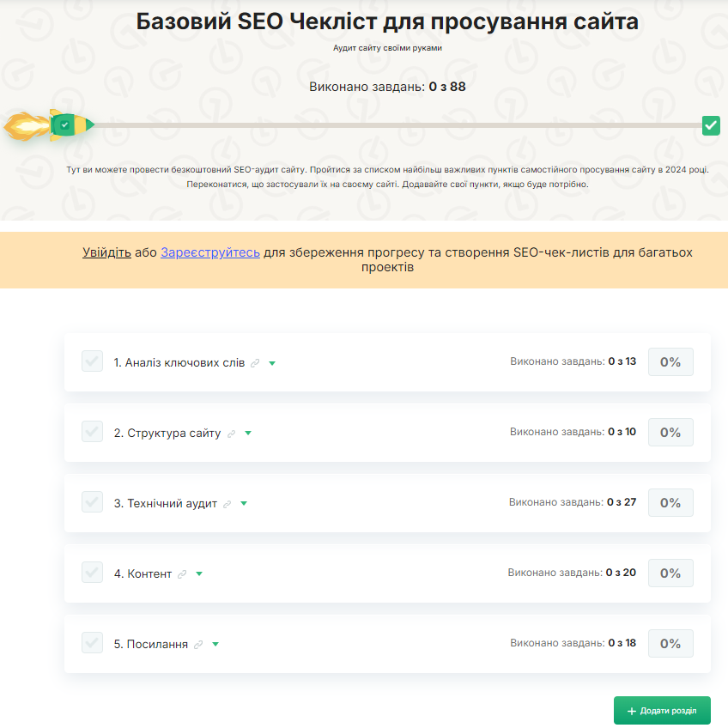This screenshot has height=728, width=728.
Task: Tick checkbox for Аналіз ключових слів section
Action: coord(92,361)
